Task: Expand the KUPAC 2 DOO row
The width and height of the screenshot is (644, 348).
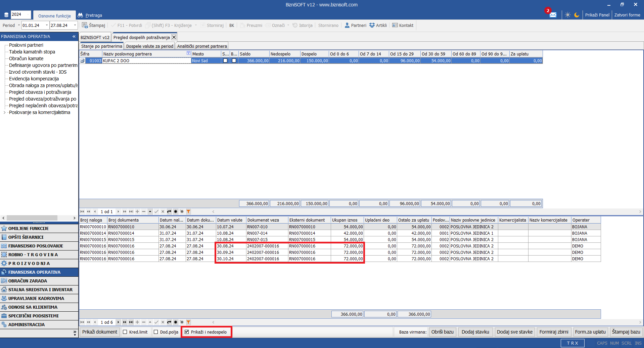Action: click(x=82, y=61)
